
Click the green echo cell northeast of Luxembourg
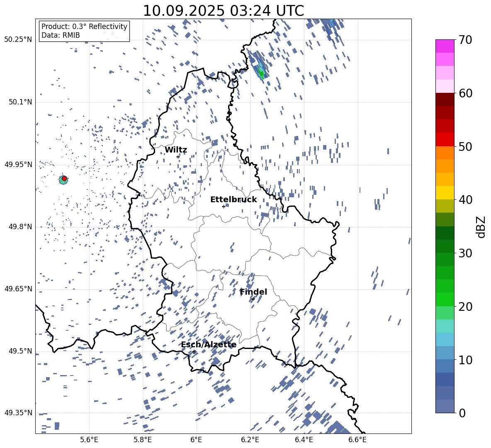(x=261, y=73)
